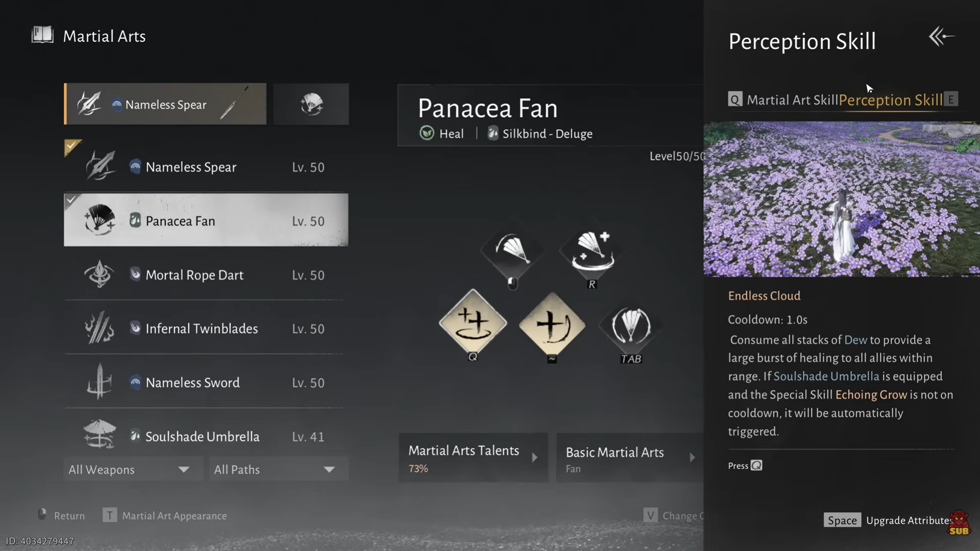The height and width of the screenshot is (551, 980).
Task: Click the Upgrade Attributes button
Action: tap(888, 520)
